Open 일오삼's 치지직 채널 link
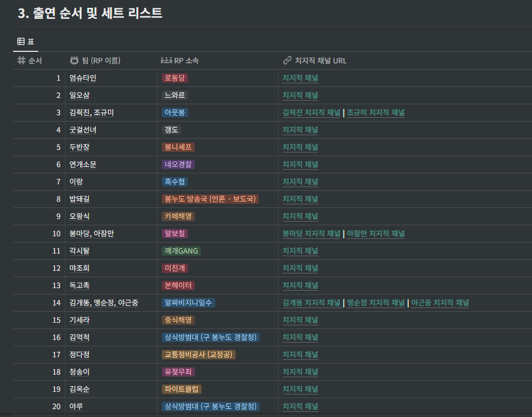 (x=300, y=95)
